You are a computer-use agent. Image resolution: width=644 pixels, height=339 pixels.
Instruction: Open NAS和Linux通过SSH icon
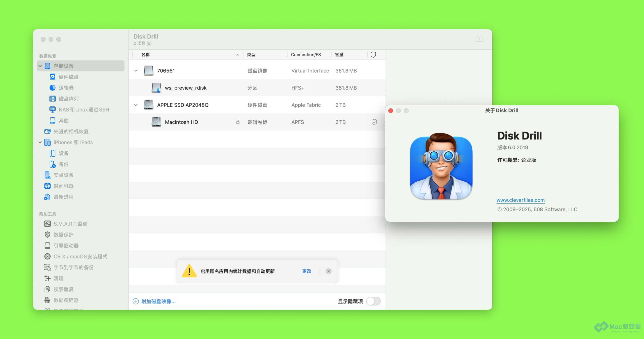point(52,110)
